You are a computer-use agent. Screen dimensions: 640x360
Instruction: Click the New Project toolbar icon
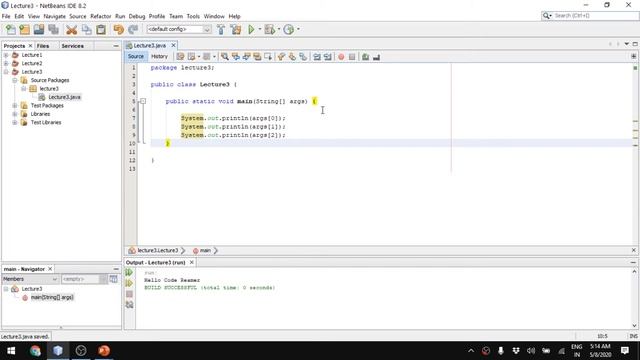(x=24, y=29)
